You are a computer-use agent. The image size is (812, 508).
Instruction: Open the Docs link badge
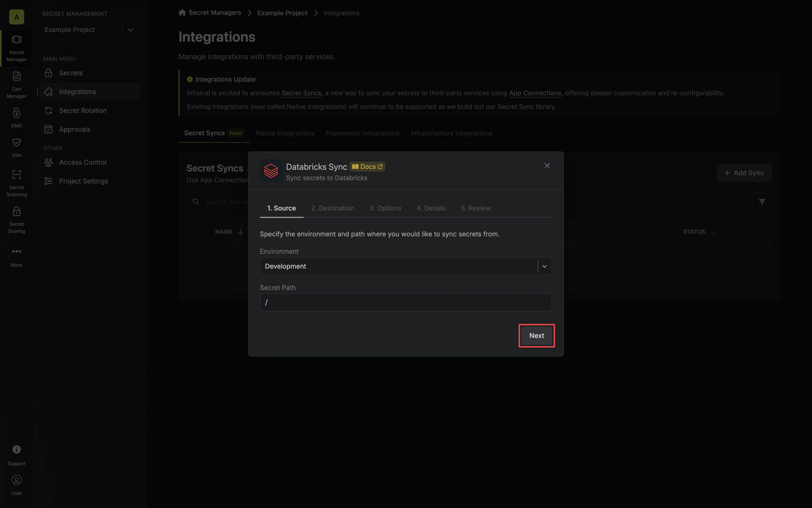[367, 166]
